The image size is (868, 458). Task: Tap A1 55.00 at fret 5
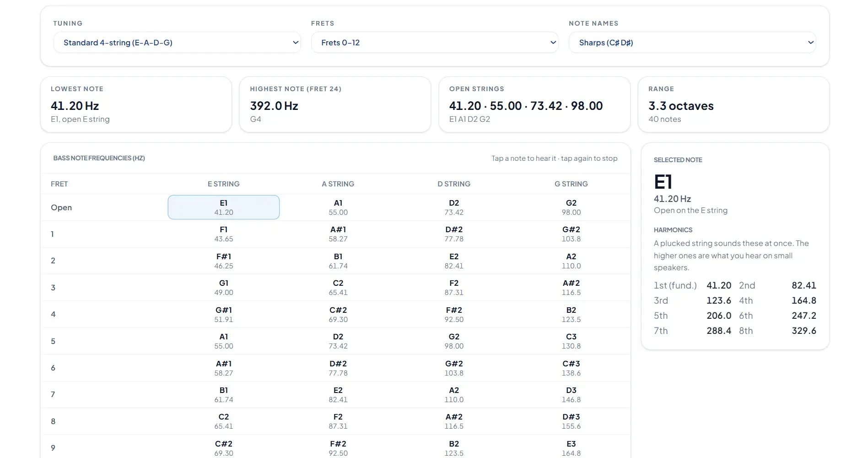(x=224, y=341)
